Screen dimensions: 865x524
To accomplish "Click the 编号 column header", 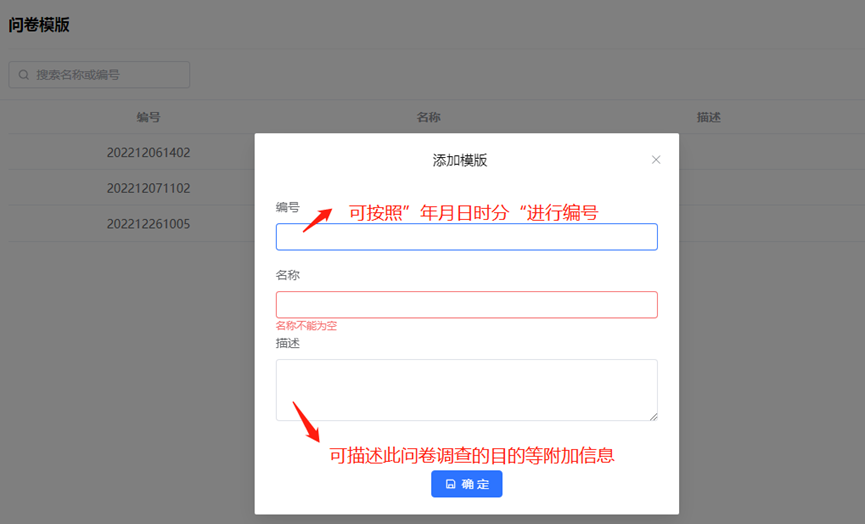I will click(x=148, y=117).
